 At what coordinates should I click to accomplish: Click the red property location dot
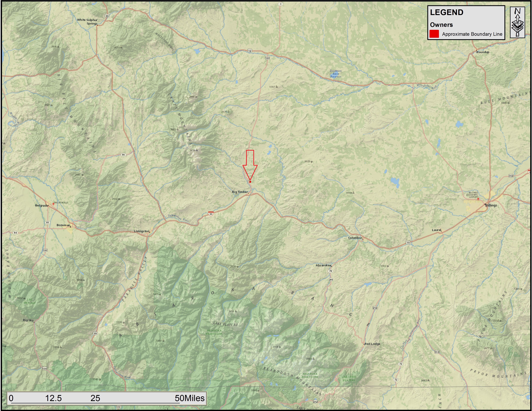click(x=250, y=182)
